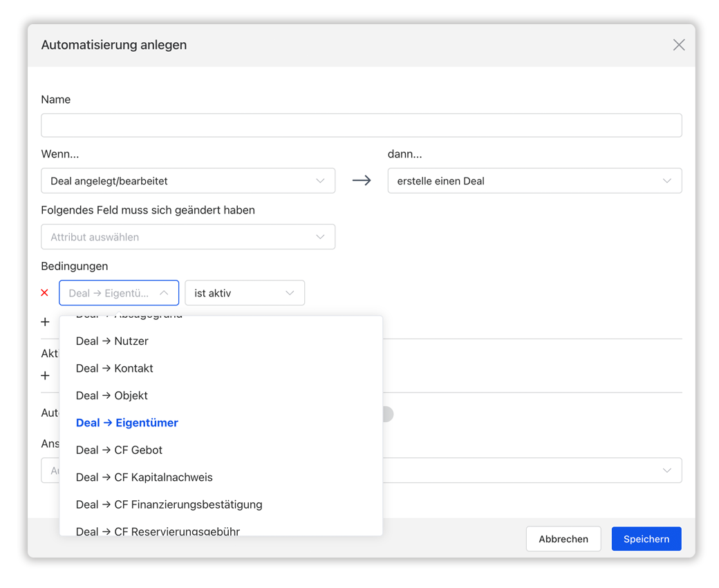Open the 'Deal angelegt/bearbeitet' trigger dropdown

(x=188, y=181)
